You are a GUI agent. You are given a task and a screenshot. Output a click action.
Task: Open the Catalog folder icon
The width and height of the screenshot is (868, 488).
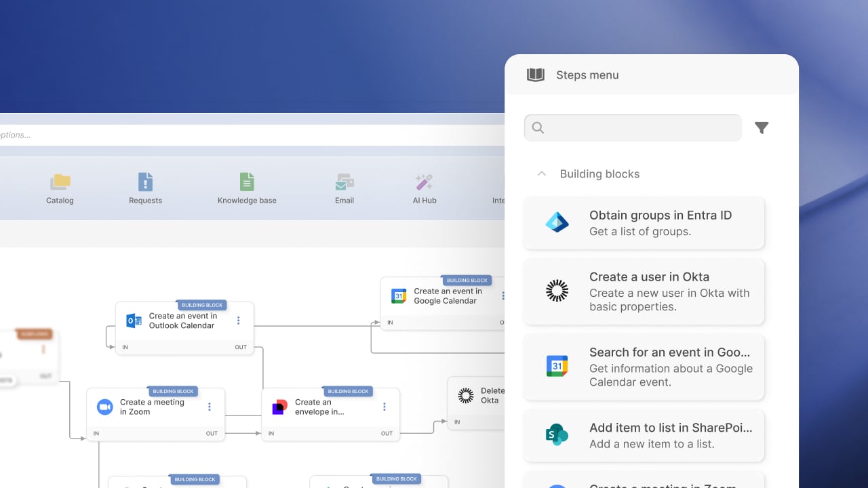pos(60,182)
